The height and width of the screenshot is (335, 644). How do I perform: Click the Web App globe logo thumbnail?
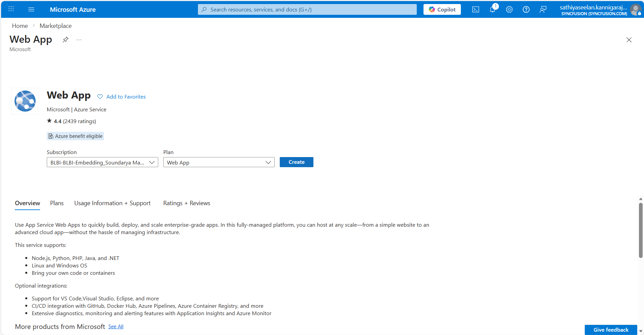point(25,101)
